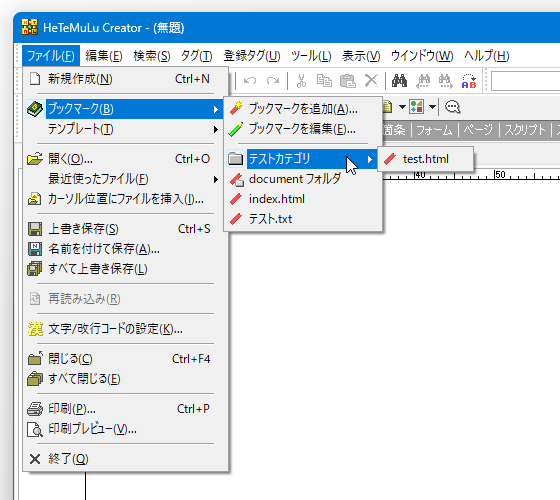Click the Copy toolbar icon

pos(324,81)
